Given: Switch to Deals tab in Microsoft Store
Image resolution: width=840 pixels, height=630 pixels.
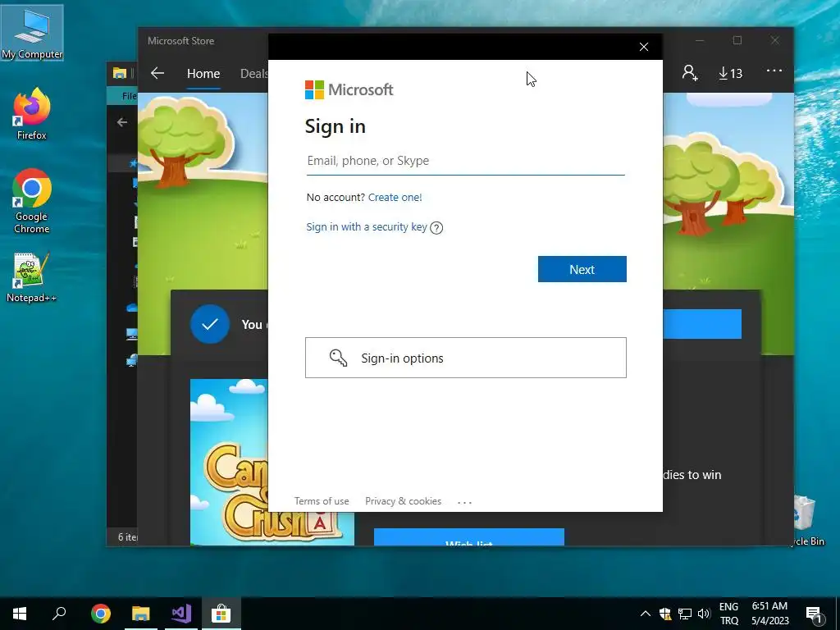Looking at the screenshot, I should (x=254, y=73).
